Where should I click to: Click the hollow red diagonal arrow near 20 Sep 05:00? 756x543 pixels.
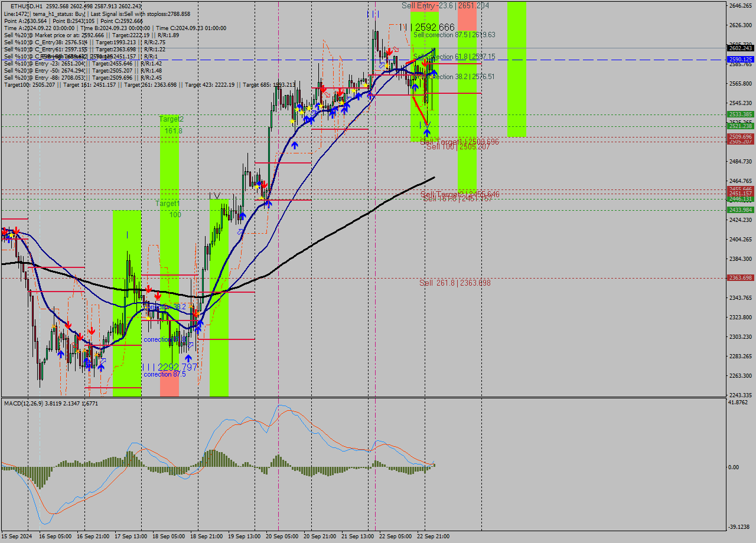click(327, 94)
